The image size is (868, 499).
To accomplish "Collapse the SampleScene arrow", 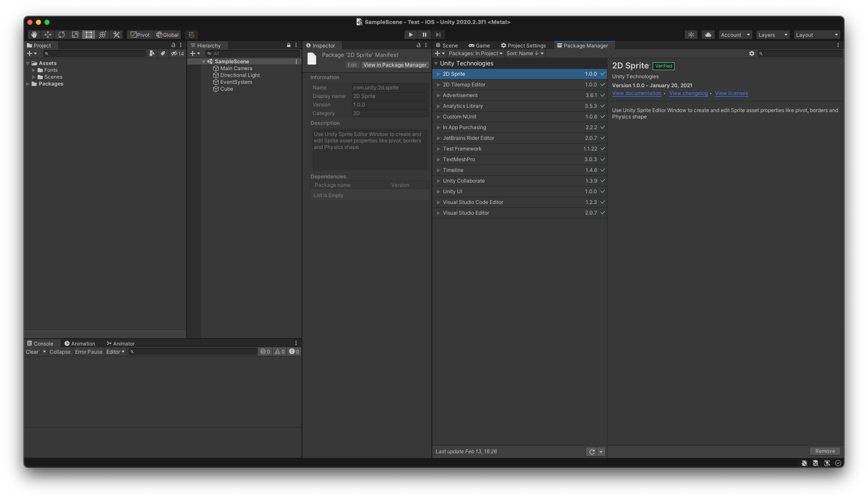I will (x=204, y=62).
